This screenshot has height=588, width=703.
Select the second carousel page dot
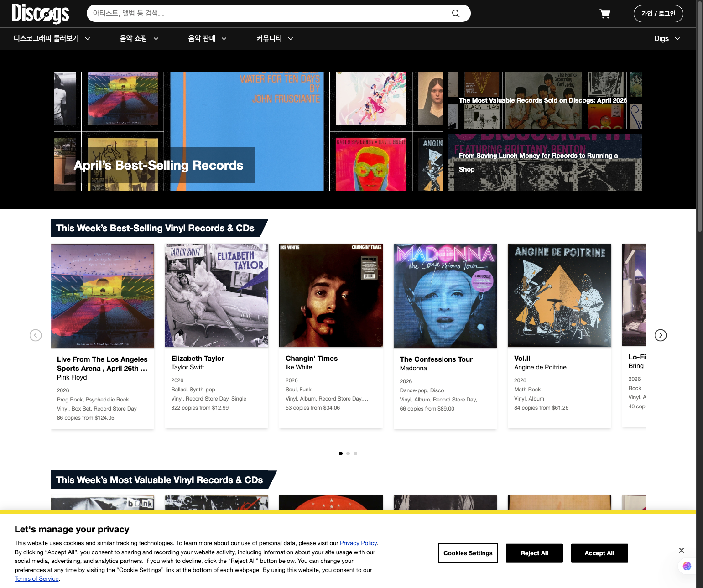point(348,453)
